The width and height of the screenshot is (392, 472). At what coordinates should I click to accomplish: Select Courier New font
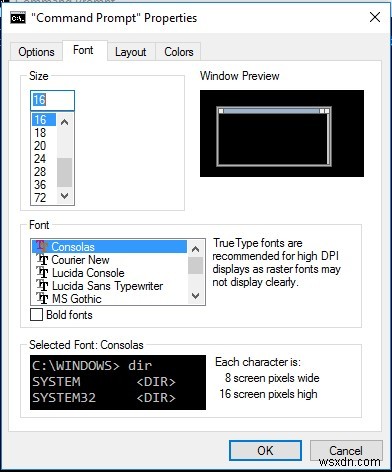[x=109, y=260]
